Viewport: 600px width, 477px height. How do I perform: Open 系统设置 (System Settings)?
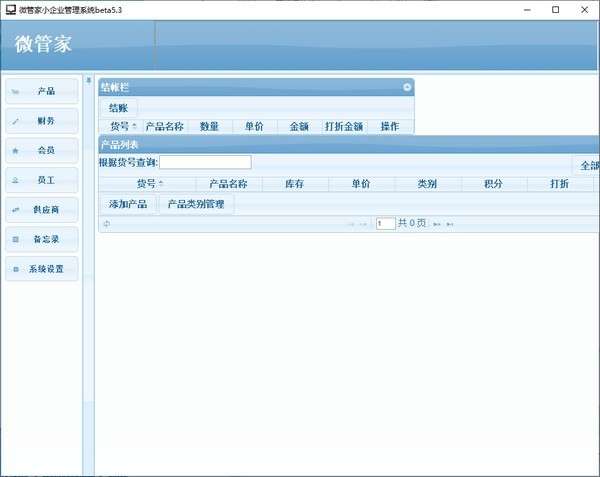click(42, 269)
